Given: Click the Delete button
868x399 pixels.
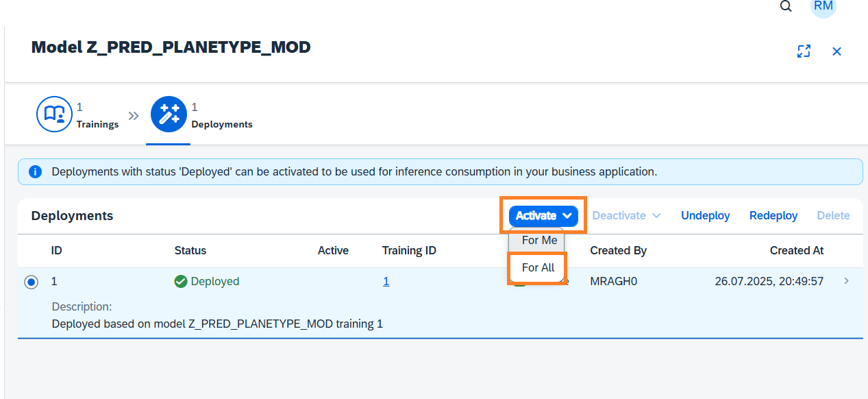Looking at the screenshot, I should click(833, 216).
